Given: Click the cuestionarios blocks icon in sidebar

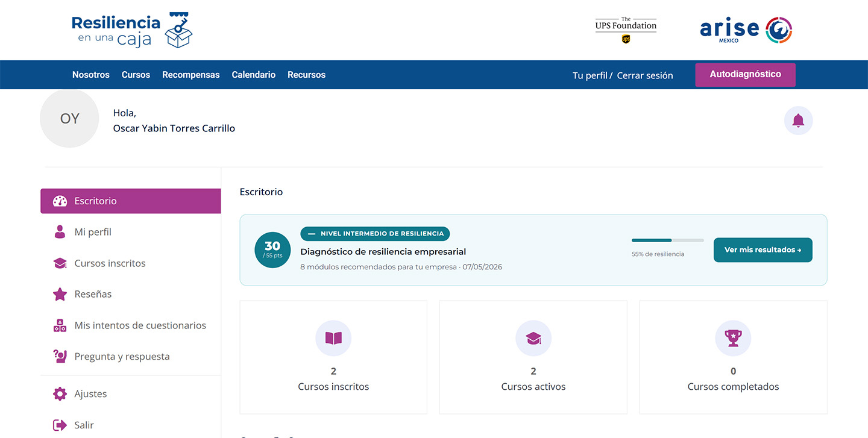Looking at the screenshot, I should click(x=60, y=326).
